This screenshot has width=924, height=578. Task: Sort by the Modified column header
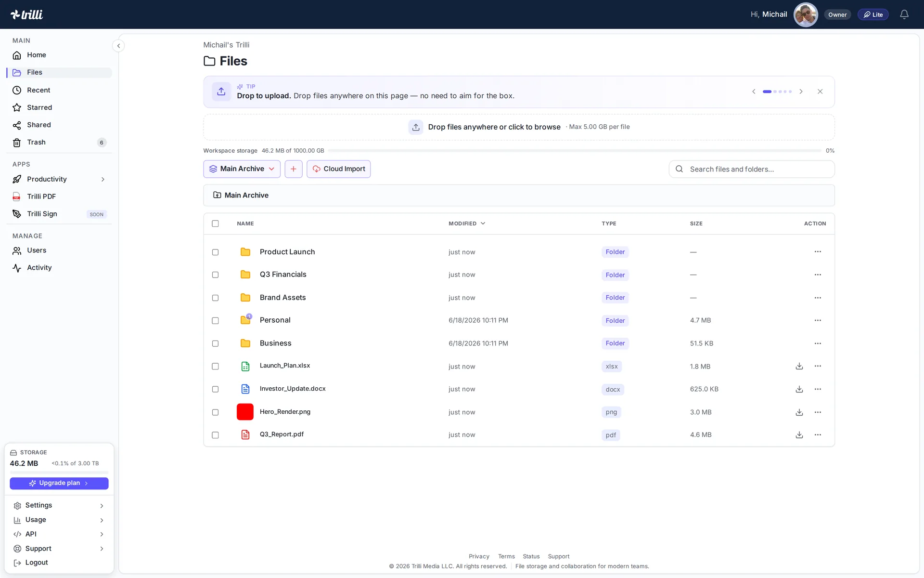click(467, 223)
